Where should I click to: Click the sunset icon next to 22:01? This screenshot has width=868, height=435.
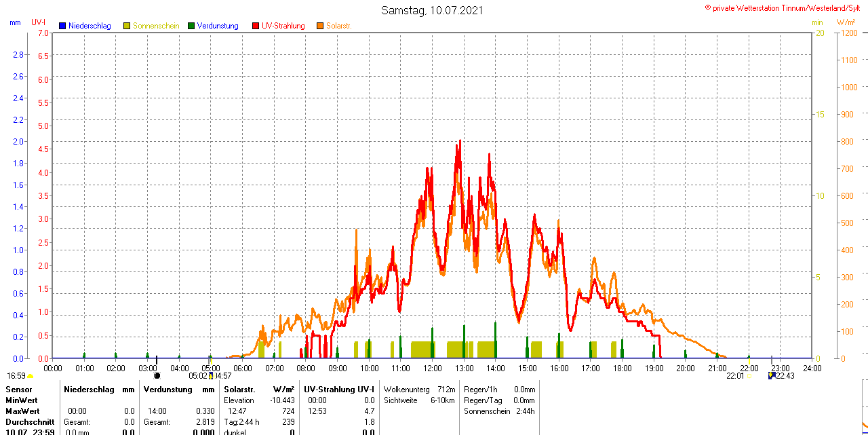[749, 375]
